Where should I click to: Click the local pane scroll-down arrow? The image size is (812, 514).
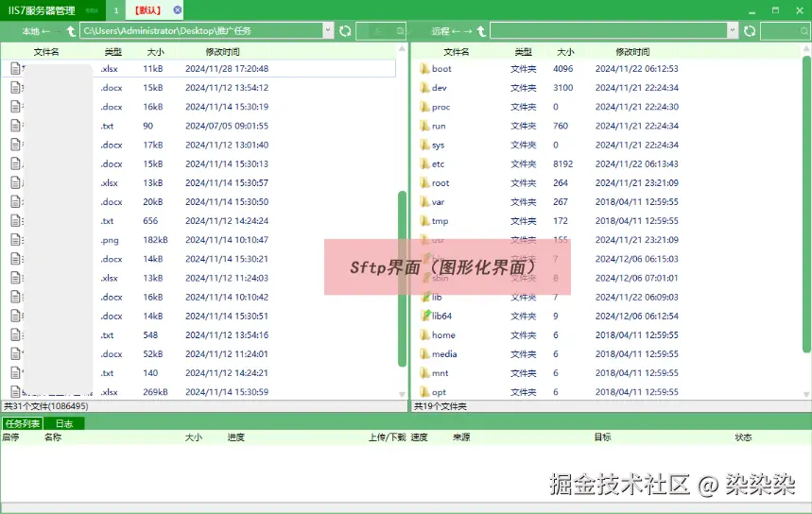pos(402,394)
